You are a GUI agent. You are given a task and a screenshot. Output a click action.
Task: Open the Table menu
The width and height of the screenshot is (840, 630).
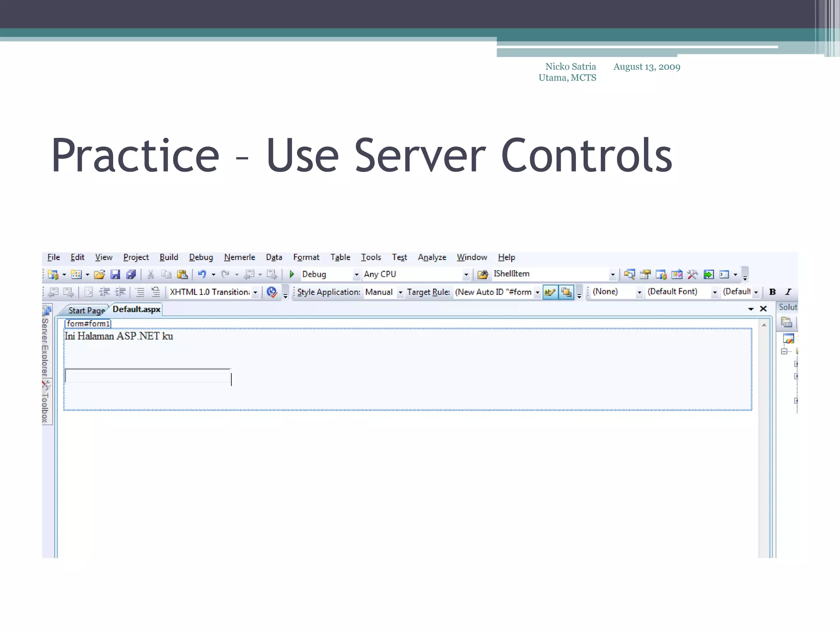pos(340,257)
